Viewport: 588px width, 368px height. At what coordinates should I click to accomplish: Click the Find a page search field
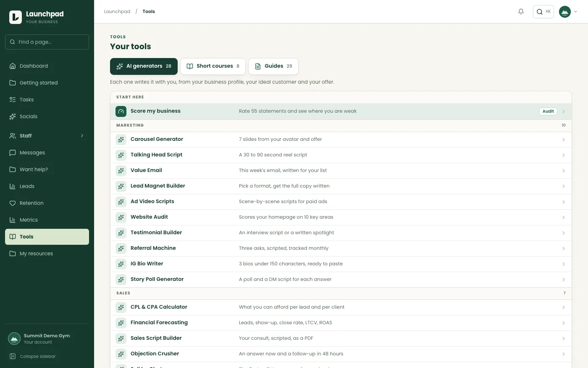click(x=47, y=42)
